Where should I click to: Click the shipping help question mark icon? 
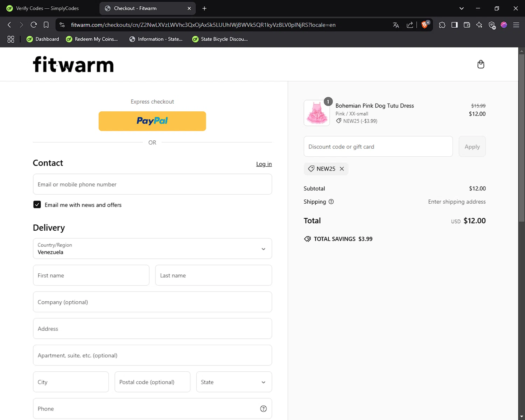[331, 202]
